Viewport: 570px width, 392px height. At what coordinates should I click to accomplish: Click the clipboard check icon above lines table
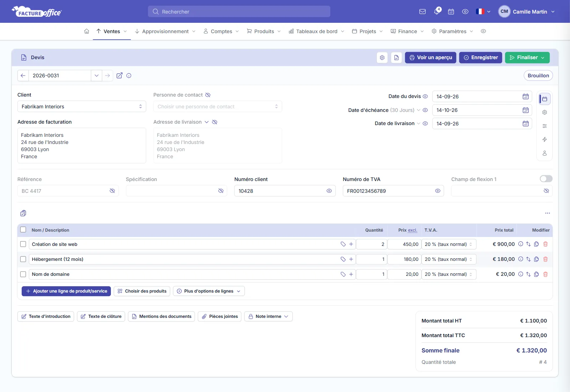tap(23, 213)
